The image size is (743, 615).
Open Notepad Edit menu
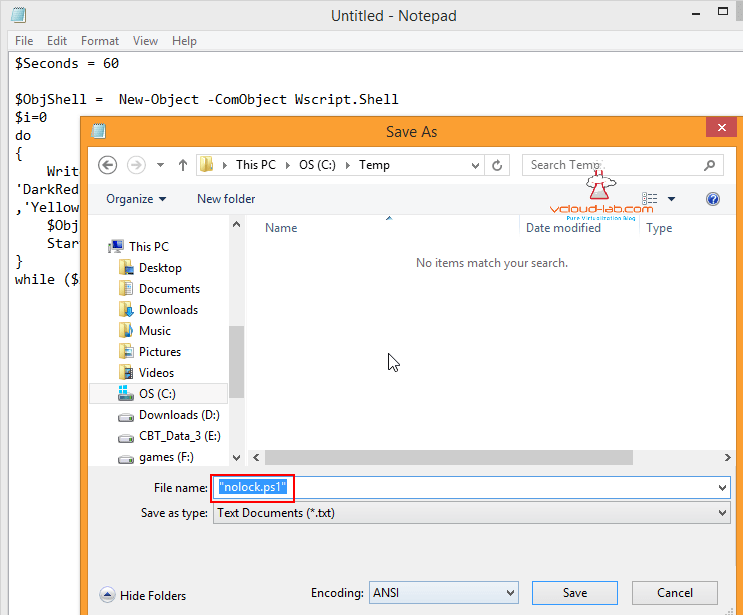[x=57, y=41]
